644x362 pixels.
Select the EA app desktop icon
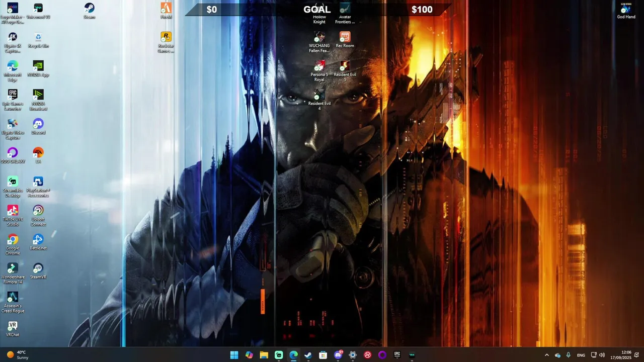(38, 155)
